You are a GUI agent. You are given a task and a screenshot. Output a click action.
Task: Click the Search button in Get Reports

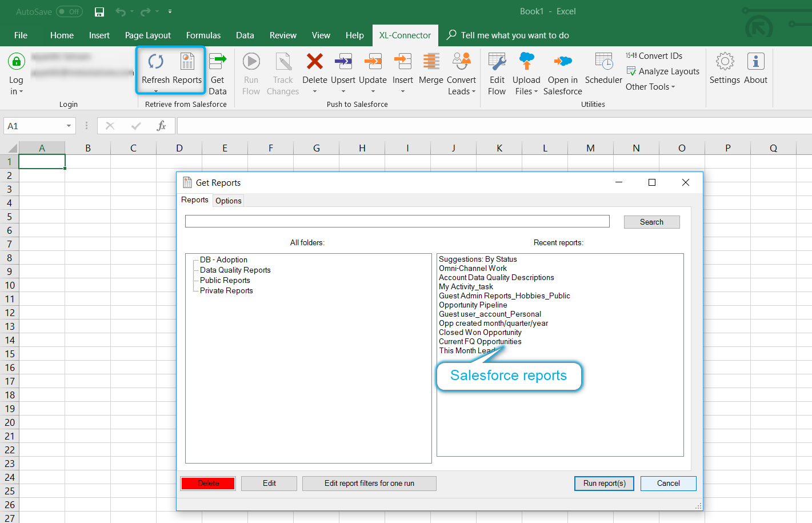(x=651, y=222)
